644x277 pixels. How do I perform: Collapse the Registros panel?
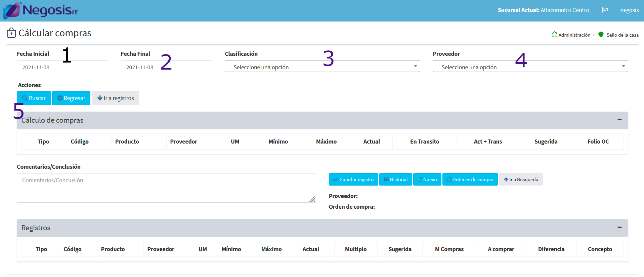pyautogui.click(x=619, y=228)
